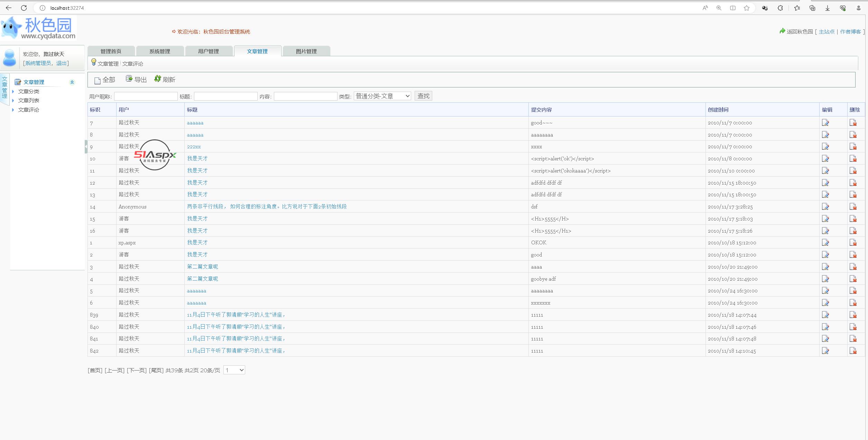Click the 查找 search button
This screenshot has width=868, height=440.
click(x=423, y=96)
